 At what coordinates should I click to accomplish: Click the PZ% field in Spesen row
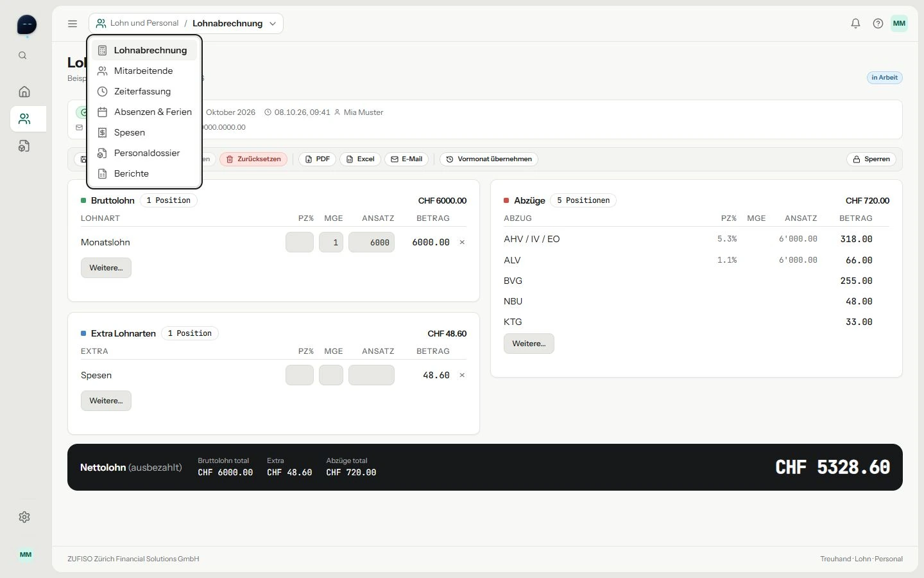[x=300, y=375]
